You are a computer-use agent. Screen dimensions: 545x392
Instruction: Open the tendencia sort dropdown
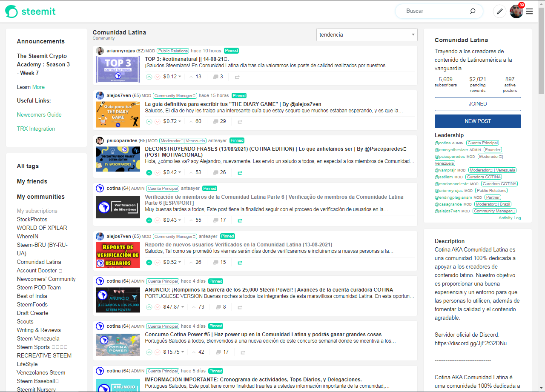[x=367, y=35]
